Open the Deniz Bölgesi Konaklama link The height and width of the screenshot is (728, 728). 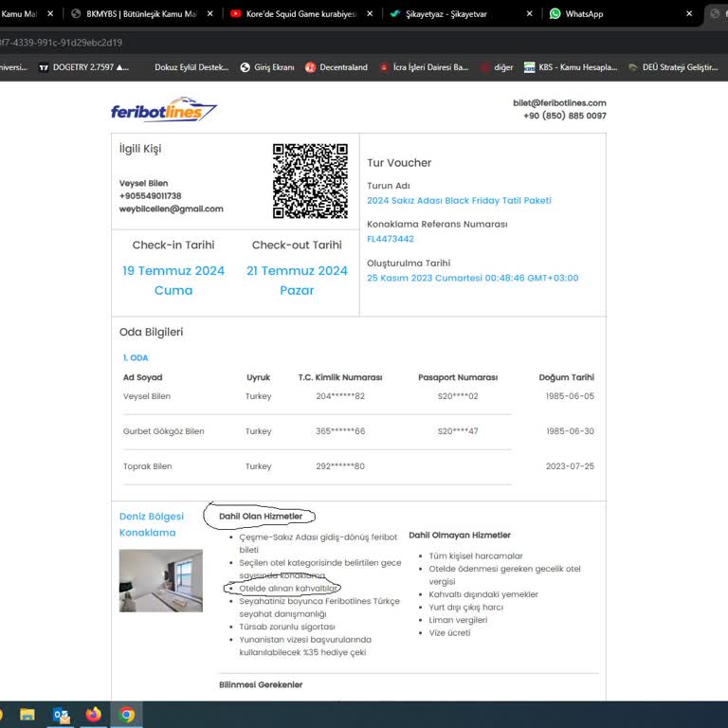(x=152, y=524)
